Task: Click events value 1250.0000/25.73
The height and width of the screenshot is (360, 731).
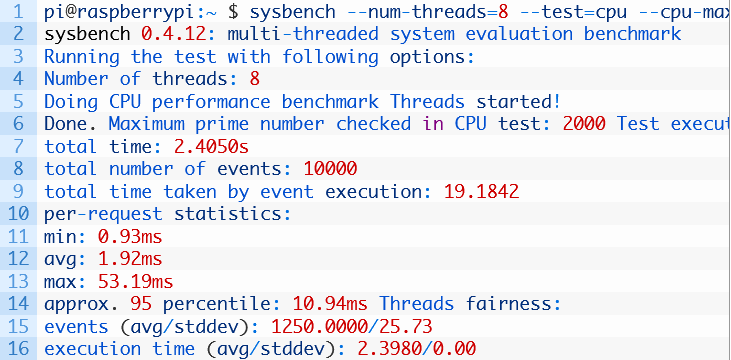Action: 352,326
